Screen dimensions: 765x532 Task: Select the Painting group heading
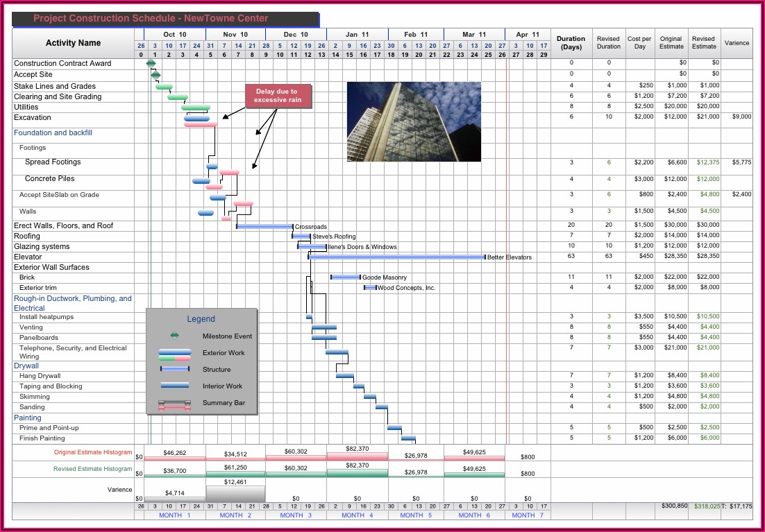pyautogui.click(x=28, y=418)
